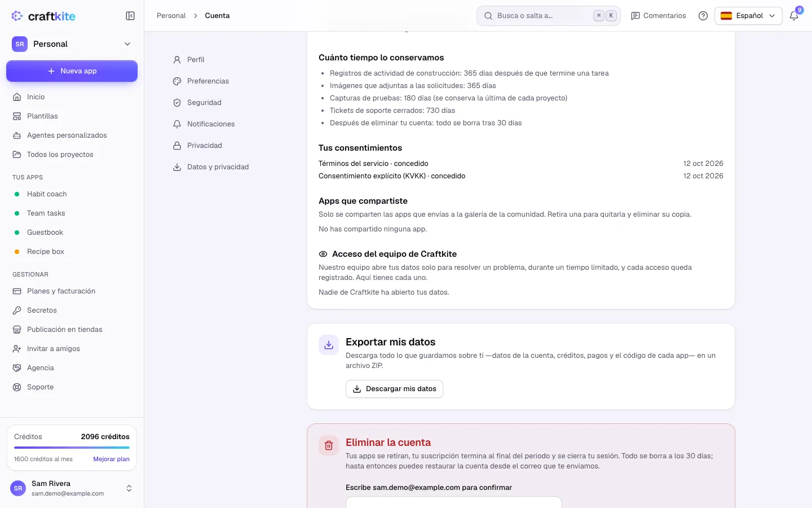Screen dimensions: 812x508
Task: Open Soporte in the sidebar
Action: 72,387
